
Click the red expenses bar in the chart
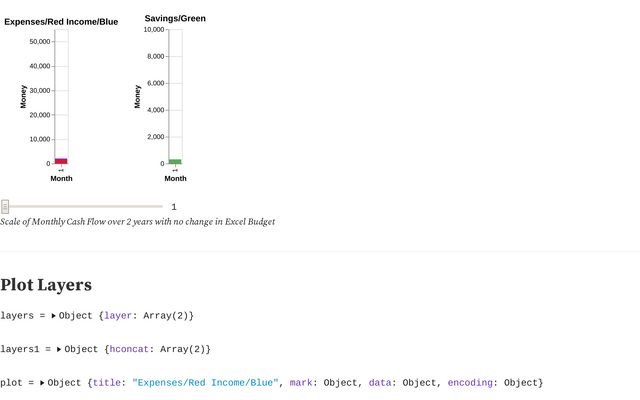[x=61, y=161]
